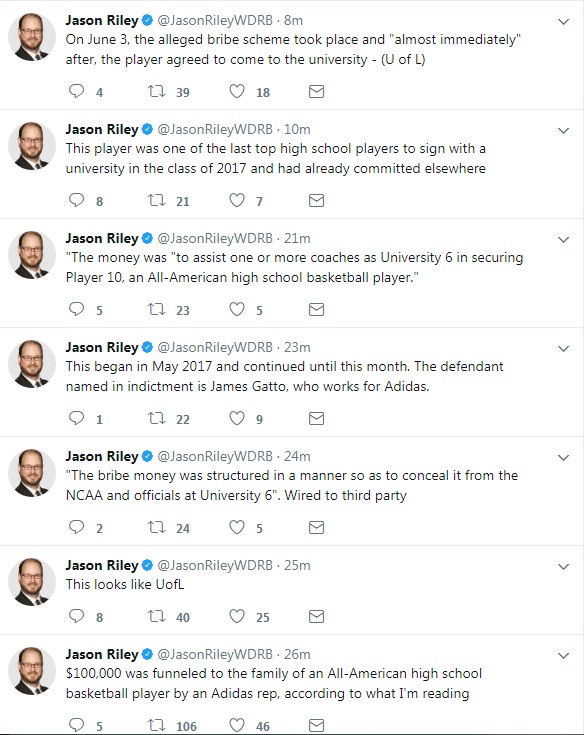Open Jason Riley name link on 23m tweet

(102, 347)
